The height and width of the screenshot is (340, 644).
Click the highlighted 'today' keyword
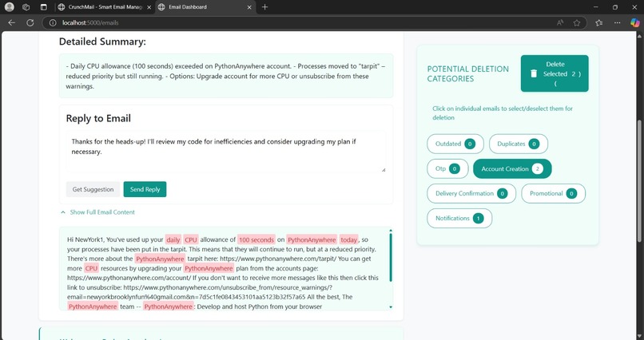[348, 239]
